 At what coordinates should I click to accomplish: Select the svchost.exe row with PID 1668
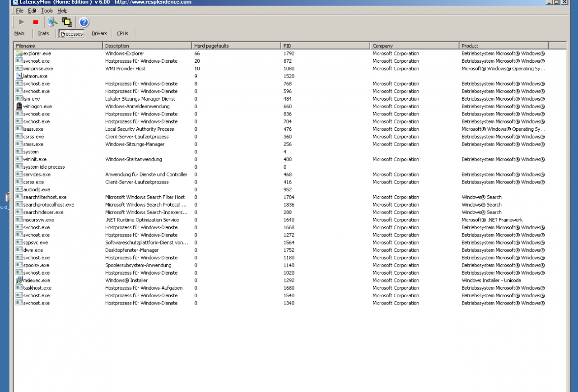click(x=290, y=227)
